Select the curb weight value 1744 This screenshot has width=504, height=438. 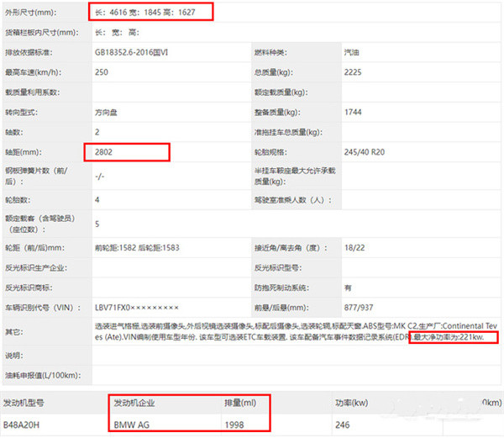pyautogui.click(x=354, y=112)
